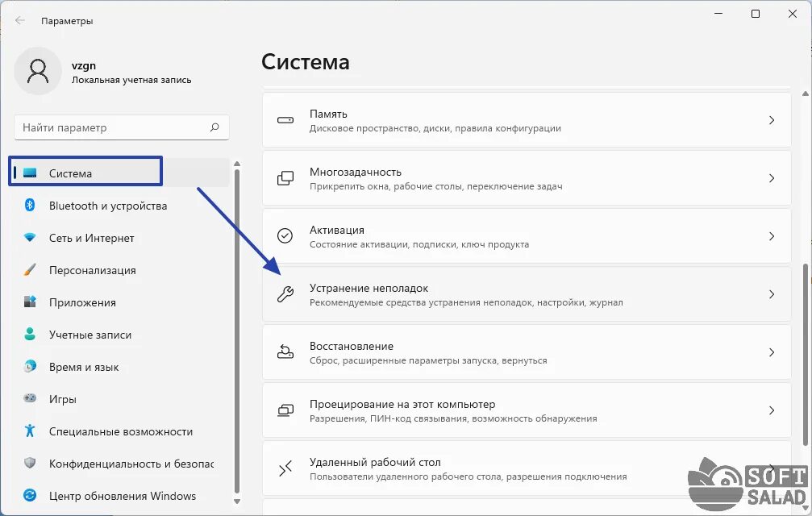Screen dimensions: 812x516
Task: Go to Сеть и Интернет
Action: [119, 238]
